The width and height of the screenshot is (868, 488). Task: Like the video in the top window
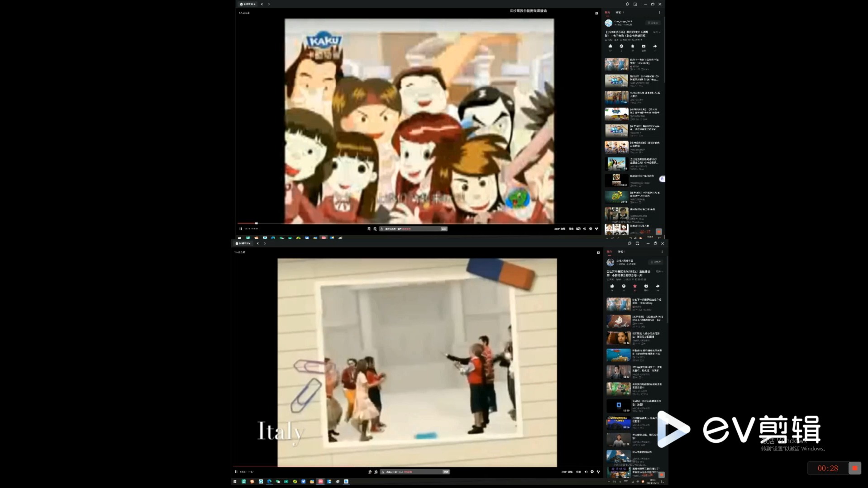point(610,46)
